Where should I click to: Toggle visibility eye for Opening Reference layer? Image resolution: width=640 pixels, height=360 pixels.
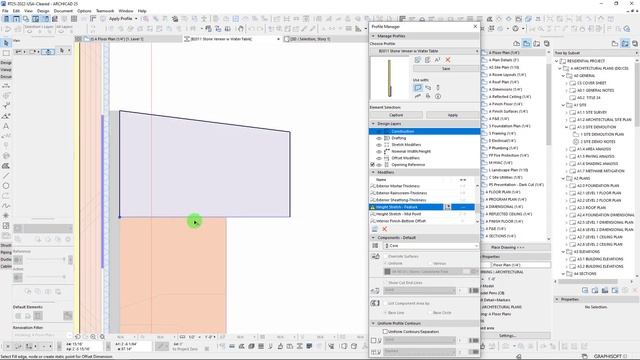(379, 165)
